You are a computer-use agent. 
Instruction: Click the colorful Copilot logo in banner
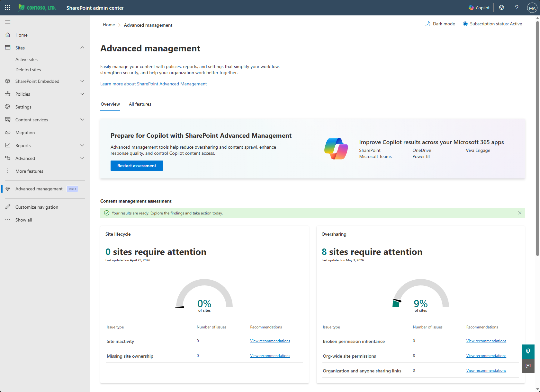click(336, 149)
